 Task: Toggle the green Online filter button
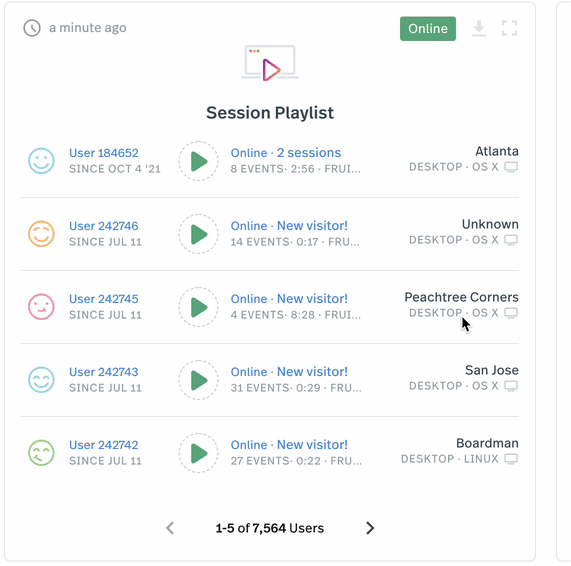pos(428,28)
